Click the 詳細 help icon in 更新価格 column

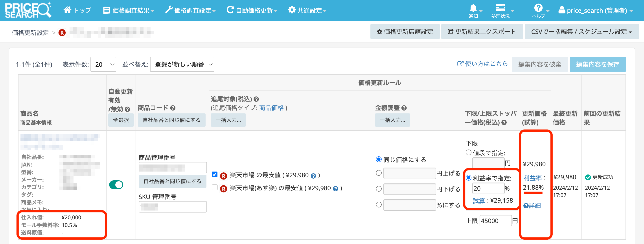(526, 206)
